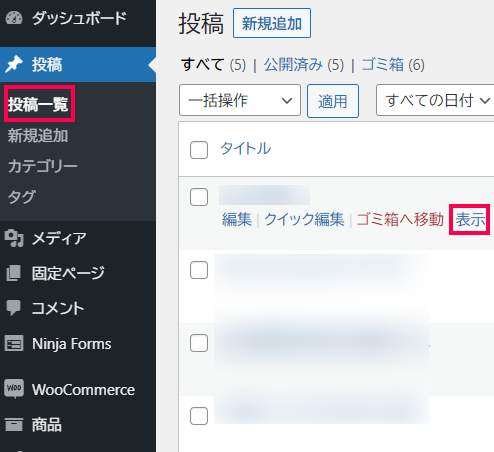
Task: Click the pushpin icon for 投稿
Action: [x=14, y=64]
